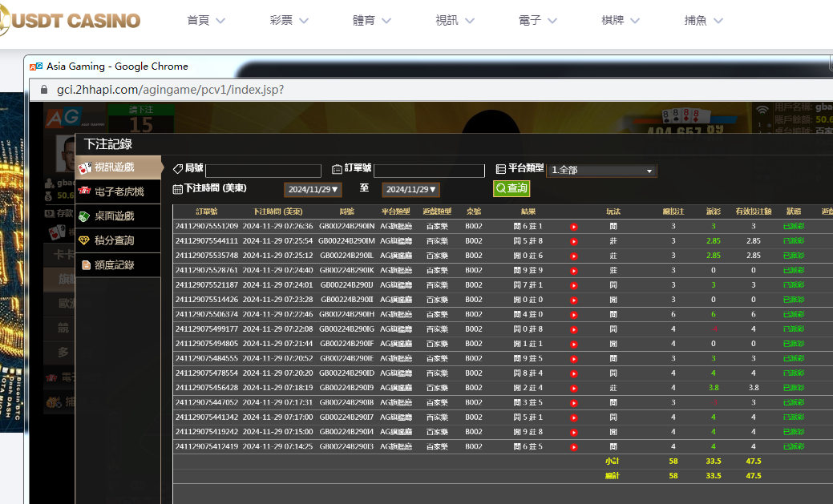The height and width of the screenshot is (504, 833).
Task: Play video replay for order 241129075544111
Action: [x=573, y=241]
